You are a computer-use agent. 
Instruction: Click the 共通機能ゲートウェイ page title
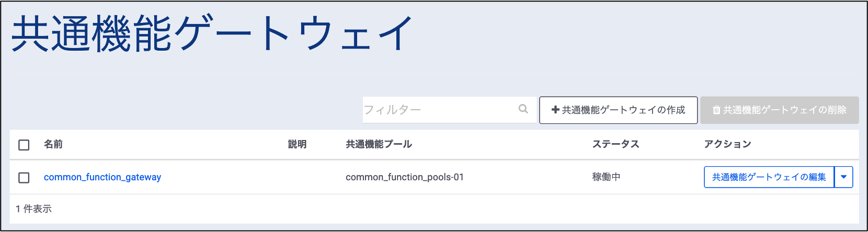pos(212,34)
